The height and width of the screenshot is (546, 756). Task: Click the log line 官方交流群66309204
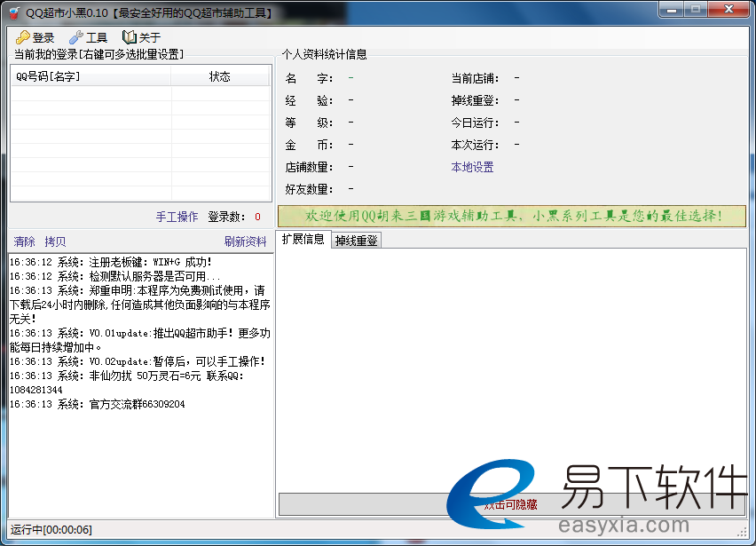pos(98,404)
